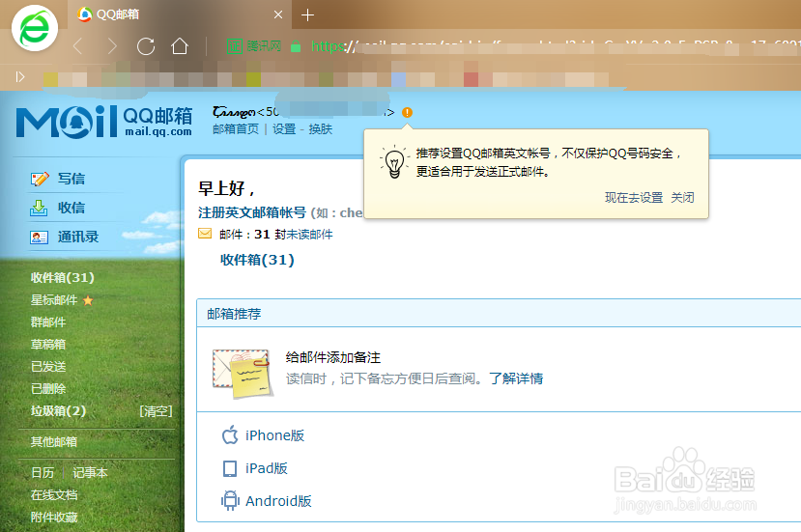Open the browser home page
Screen dimensions: 801x532
(x=180, y=46)
